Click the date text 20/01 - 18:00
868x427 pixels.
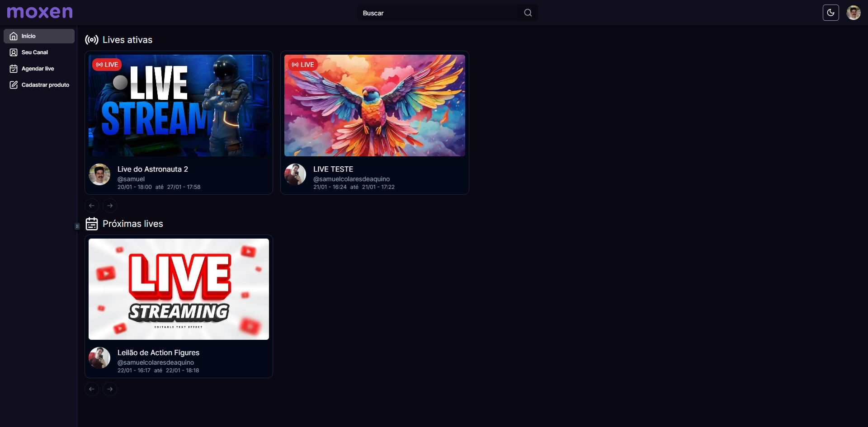coord(135,187)
